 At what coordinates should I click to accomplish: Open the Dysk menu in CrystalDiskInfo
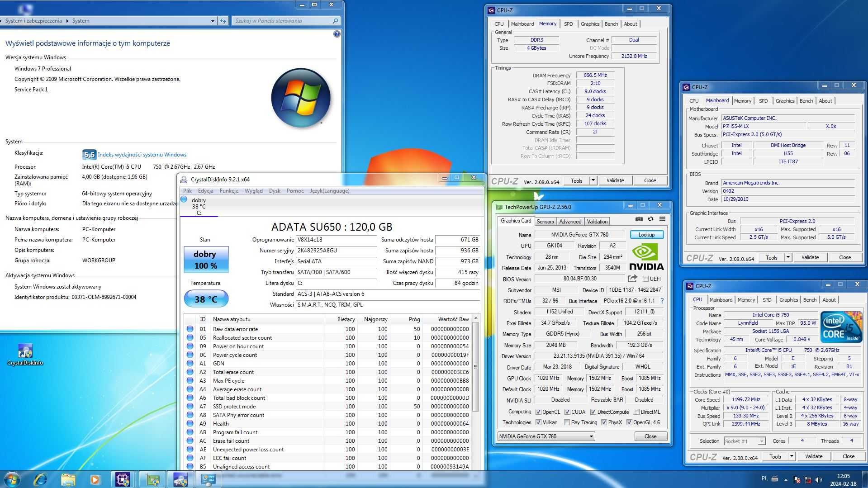point(275,191)
